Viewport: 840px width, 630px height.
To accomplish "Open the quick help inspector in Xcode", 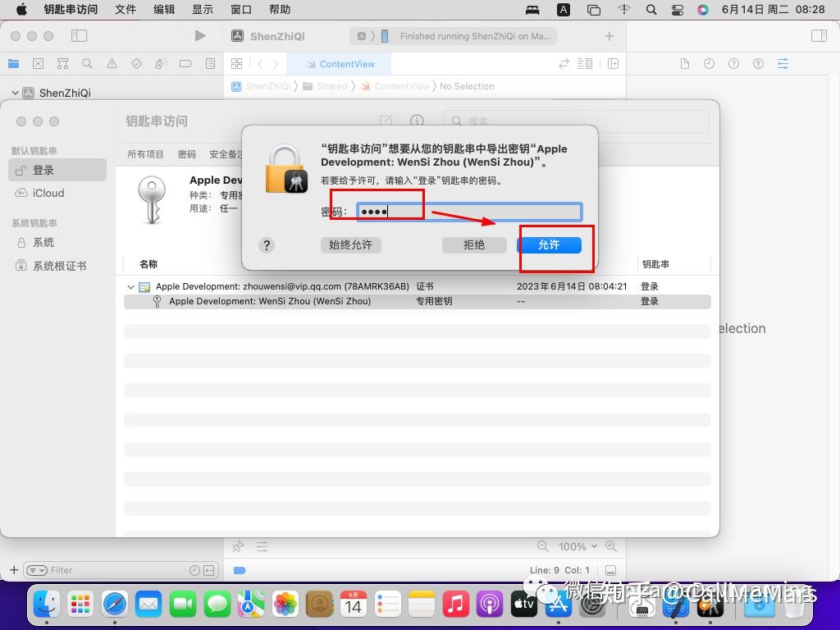I will coord(734,64).
